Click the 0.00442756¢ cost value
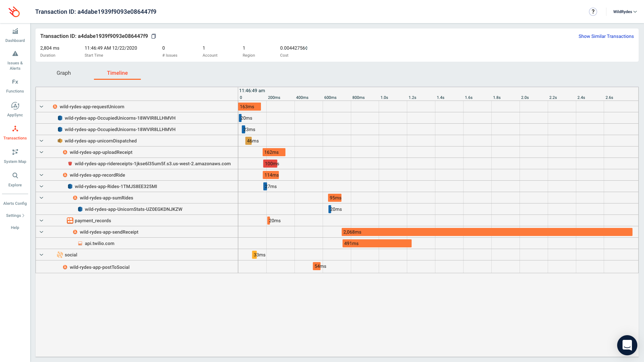This screenshot has width=644, height=362. 294,48
